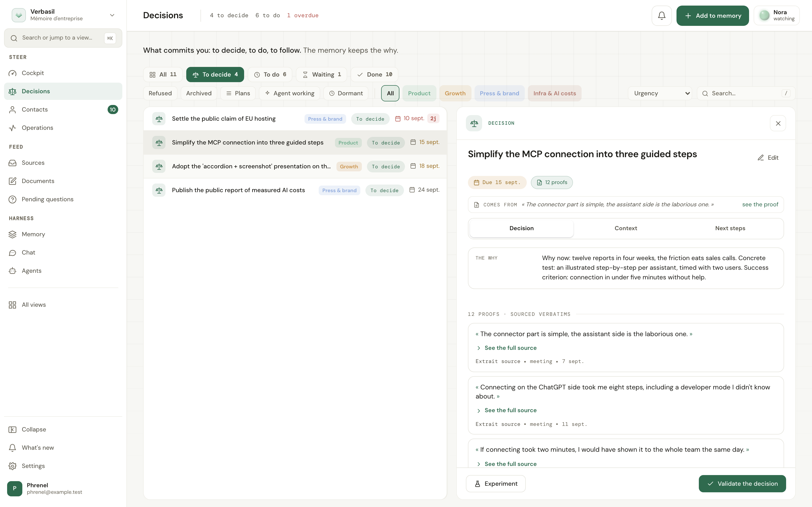Toggle the Growth category filter
Viewport: 812px width, 507px height.
pos(455,93)
